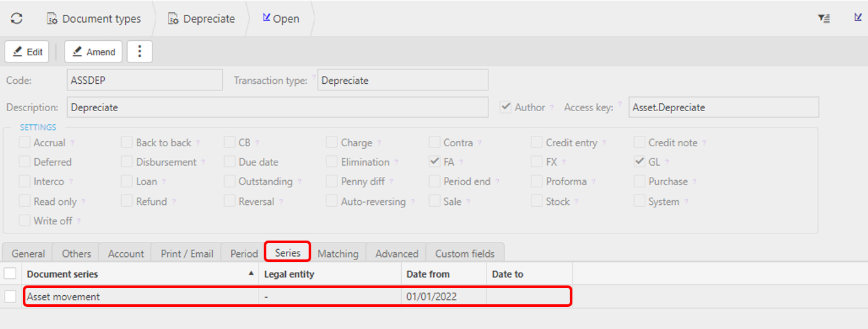Switch to the General tab
Screen dimensions: 868x329
coord(28,254)
